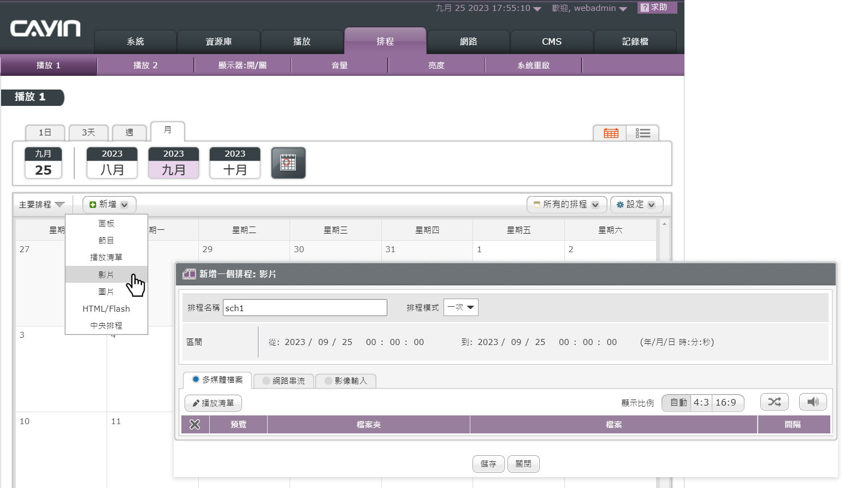Open 音量 sub-tab
The height and width of the screenshot is (488, 868).
click(340, 66)
